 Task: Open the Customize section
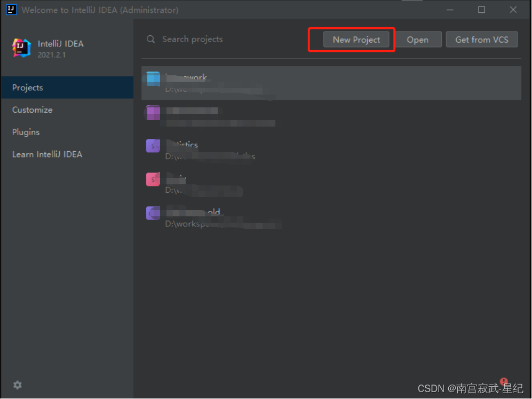(x=67, y=109)
